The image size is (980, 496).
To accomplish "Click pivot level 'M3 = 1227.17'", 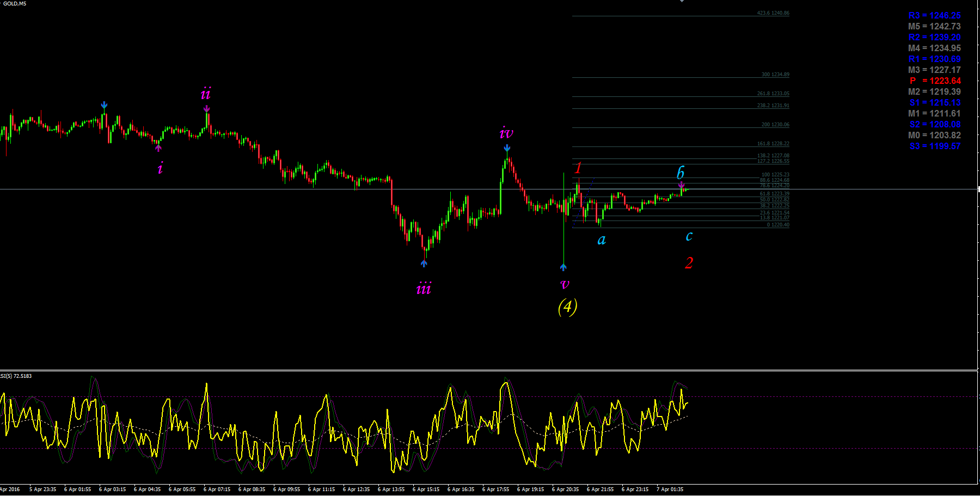I will pos(934,70).
